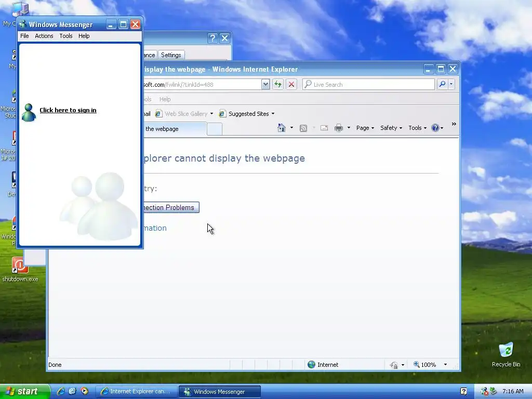This screenshot has height=399, width=532.
Task: Close the settings dialog behind Messenger
Action: tap(224, 38)
